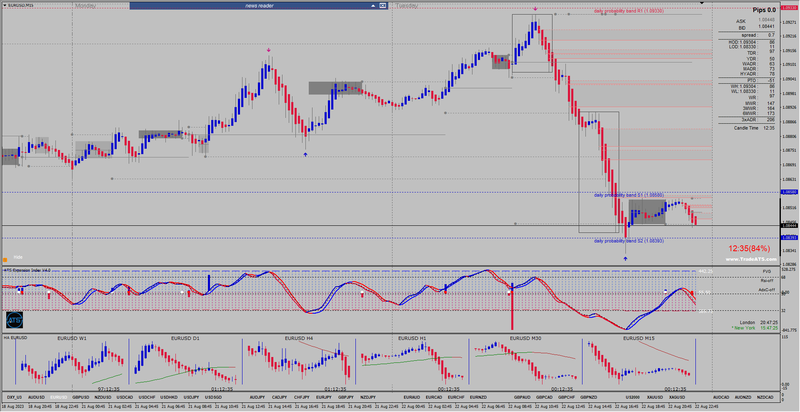Click the magenta down arrow at Monday's peak
Image resolution: width=800 pixels, height=412 pixels.
tap(269, 50)
